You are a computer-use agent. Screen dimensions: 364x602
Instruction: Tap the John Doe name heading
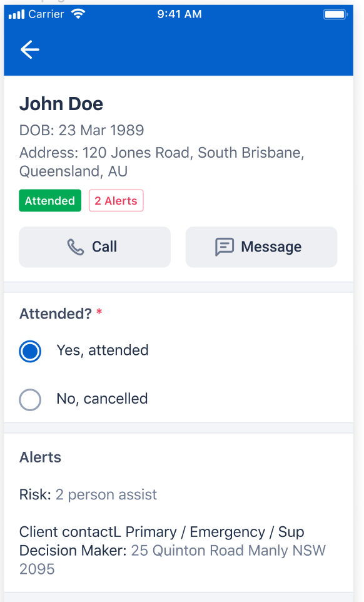[61, 104]
